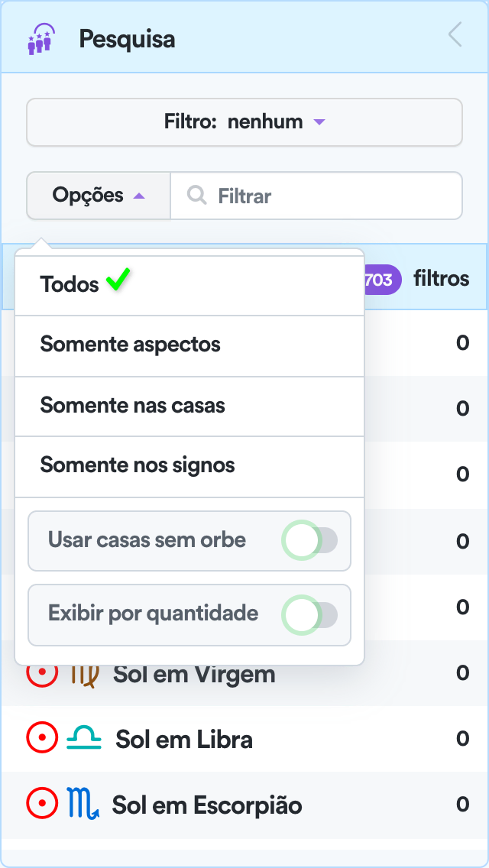489x868 pixels.
Task: Collapse the Opções dropdown menu
Action: coord(99,196)
